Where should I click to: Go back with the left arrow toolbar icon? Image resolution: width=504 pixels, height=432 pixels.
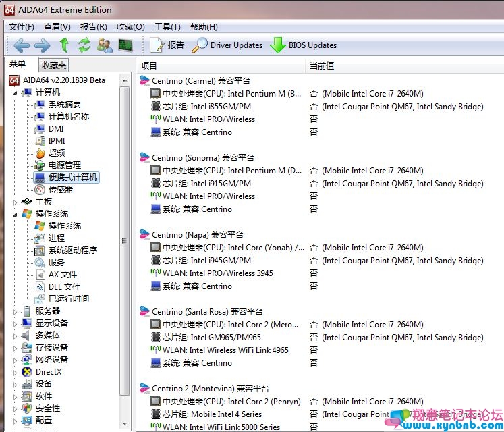point(22,45)
